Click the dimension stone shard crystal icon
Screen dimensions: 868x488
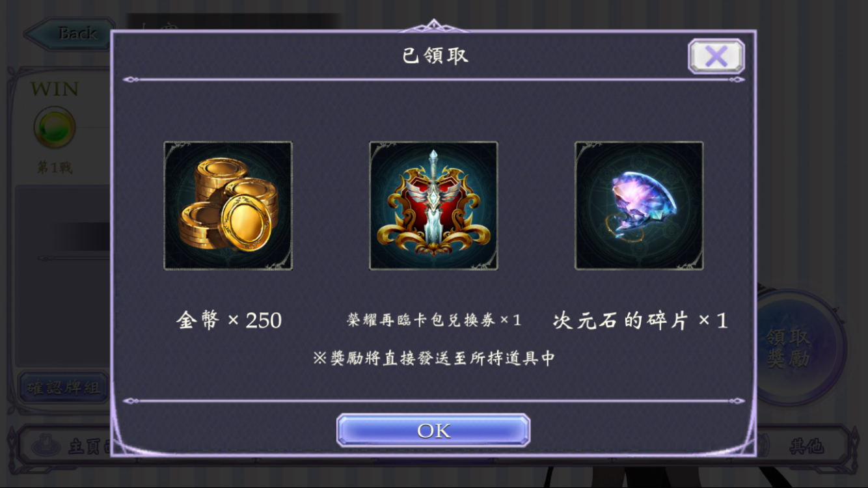pyautogui.click(x=639, y=206)
